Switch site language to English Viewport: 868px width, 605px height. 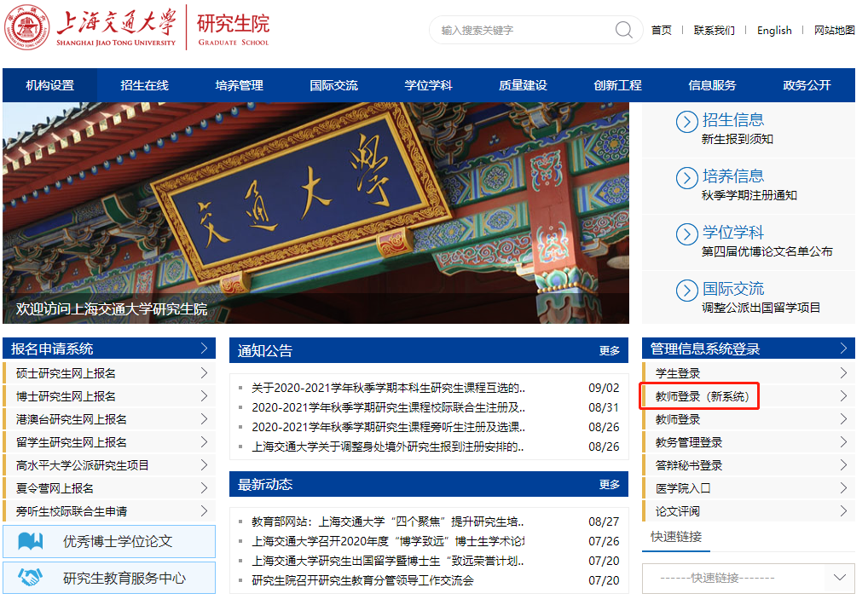774,30
